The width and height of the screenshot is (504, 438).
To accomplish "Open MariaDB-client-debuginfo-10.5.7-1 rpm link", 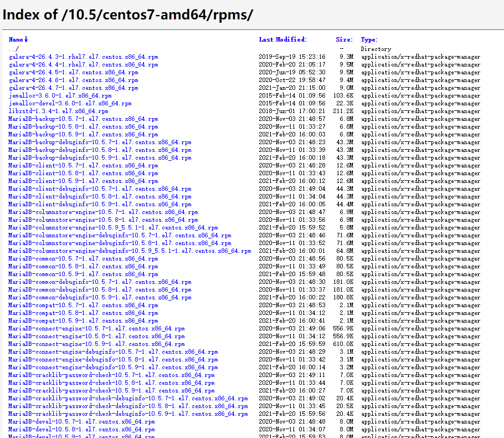I will point(100,189).
